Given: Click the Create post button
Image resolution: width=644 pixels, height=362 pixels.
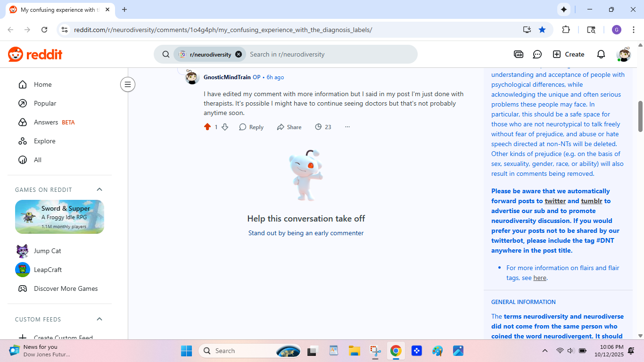Looking at the screenshot, I should point(569,54).
